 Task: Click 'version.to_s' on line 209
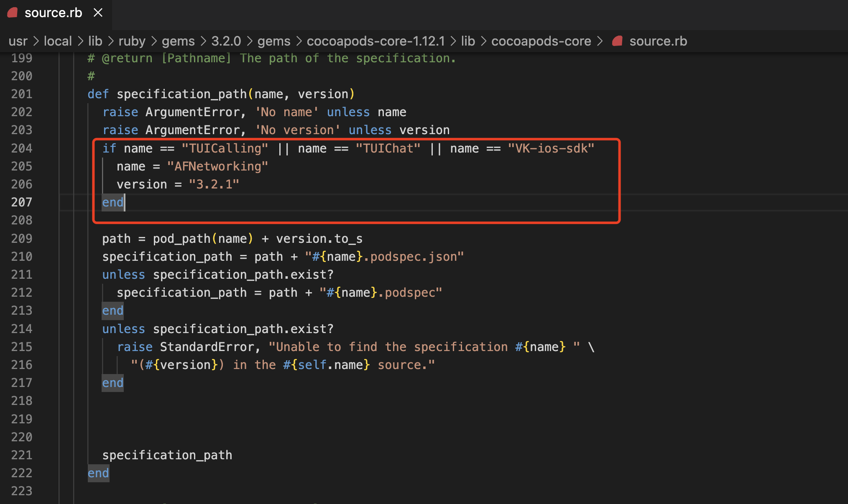coord(319,239)
